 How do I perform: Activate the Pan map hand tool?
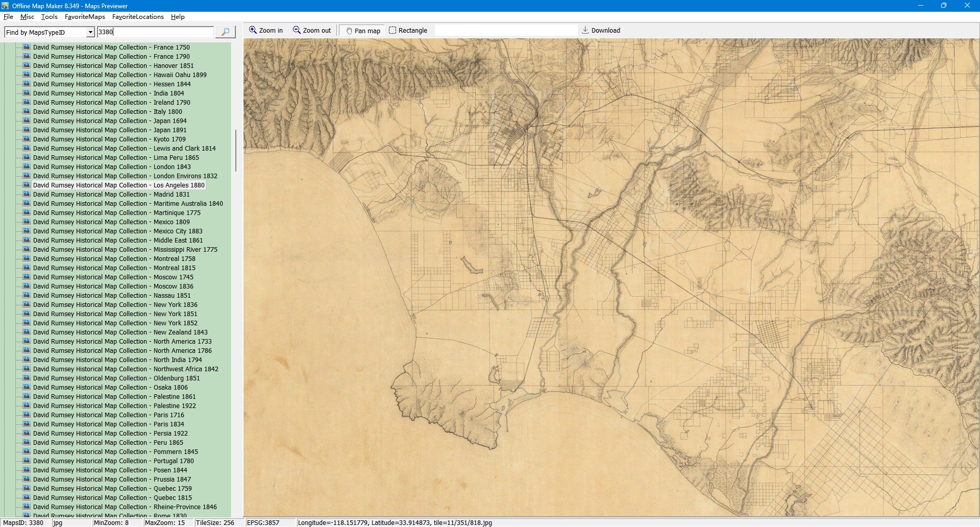[363, 31]
